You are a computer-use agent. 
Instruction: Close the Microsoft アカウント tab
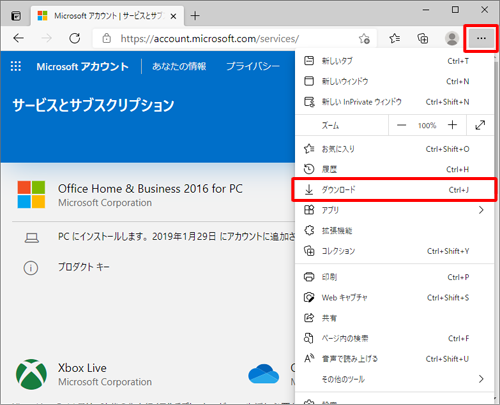[x=173, y=16]
